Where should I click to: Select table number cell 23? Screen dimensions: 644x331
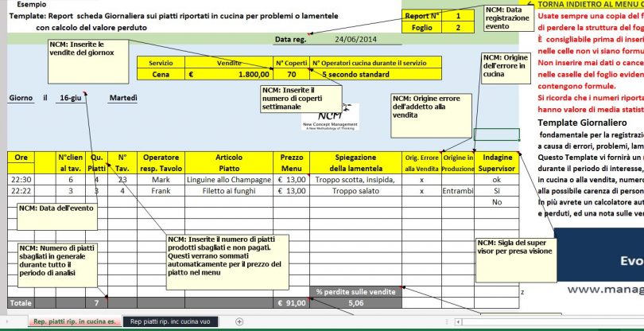click(122, 180)
